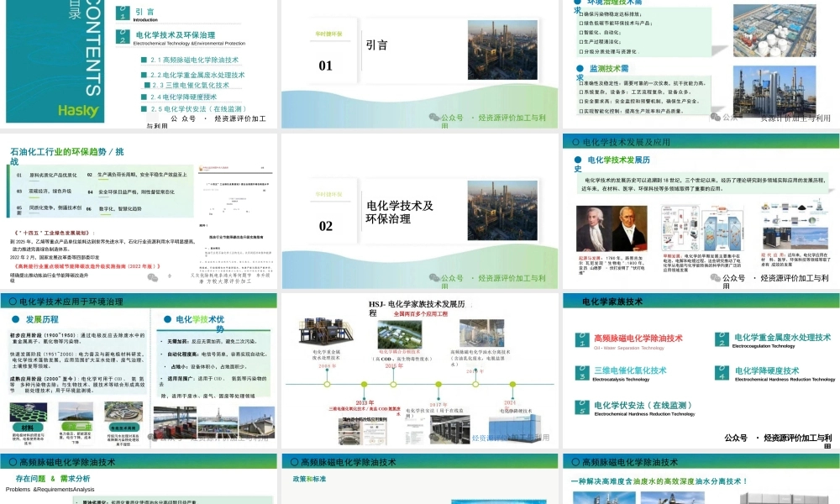Click the '01' icon in 电化学家族技术 slide
The image size is (840, 504).
(582, 339)
